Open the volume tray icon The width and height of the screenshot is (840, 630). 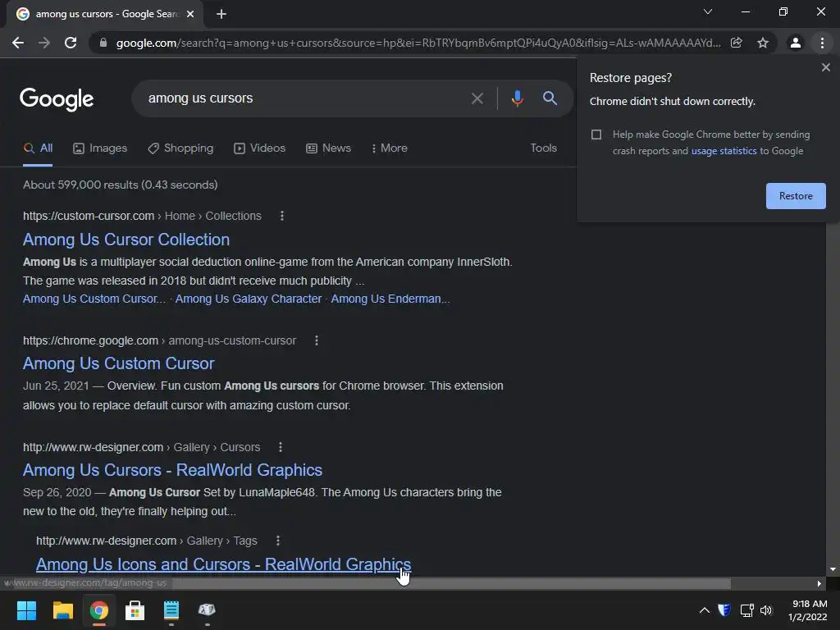[x=766, y=610]
